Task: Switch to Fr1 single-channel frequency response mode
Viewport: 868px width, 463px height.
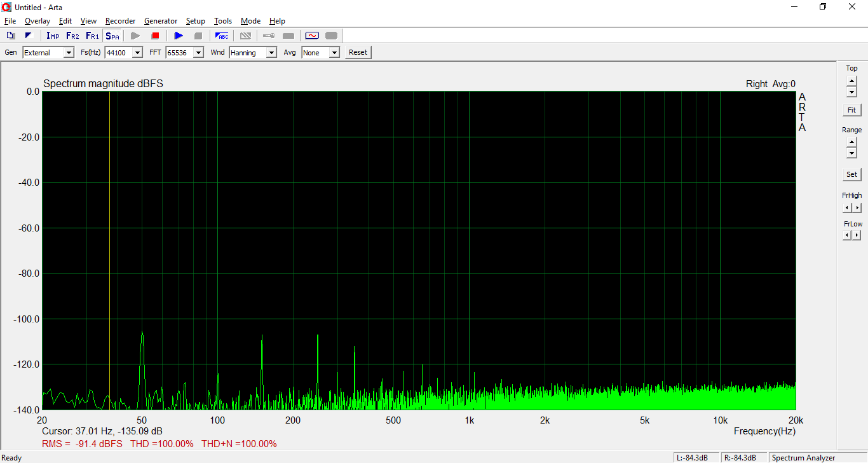Action: (92, 36)
